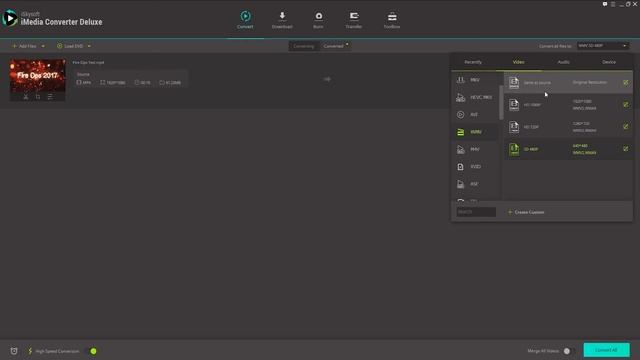Click the Add Files button

(24, 46)
